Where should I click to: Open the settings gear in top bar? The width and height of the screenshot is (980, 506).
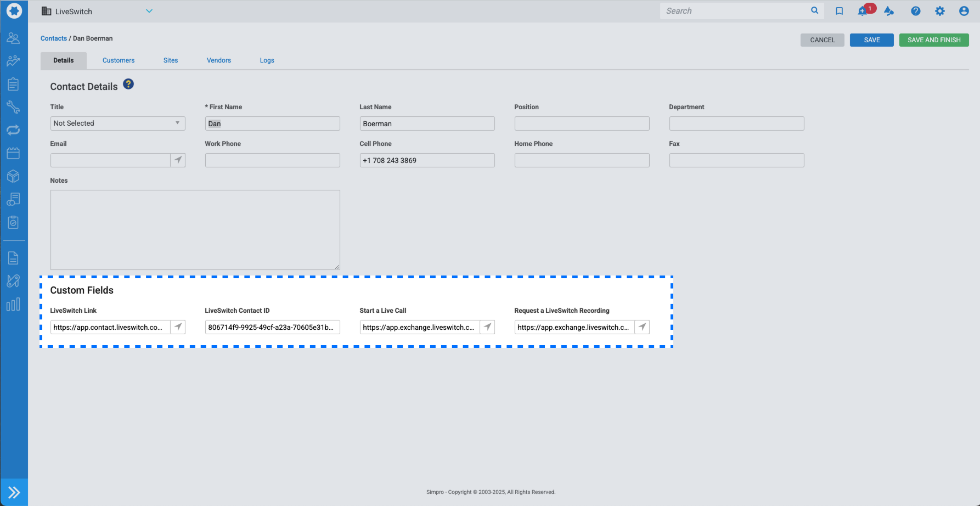[x=940, y=11]
